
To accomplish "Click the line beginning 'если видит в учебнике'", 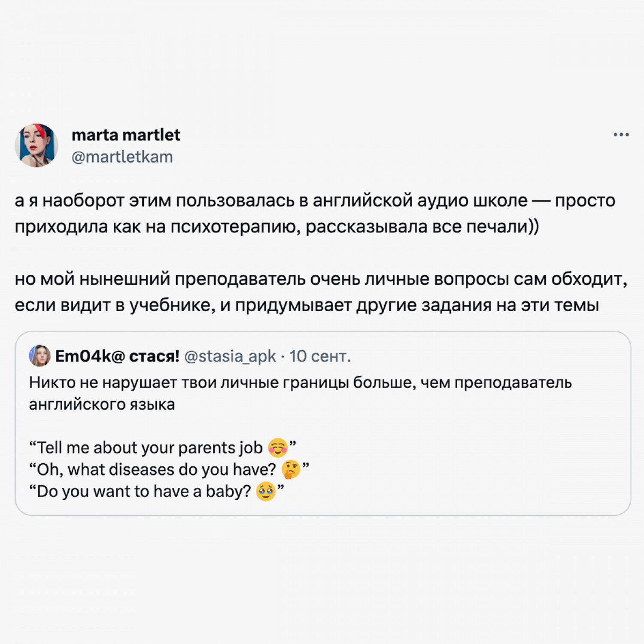I will pyautogui.click(x=307, y=306).
